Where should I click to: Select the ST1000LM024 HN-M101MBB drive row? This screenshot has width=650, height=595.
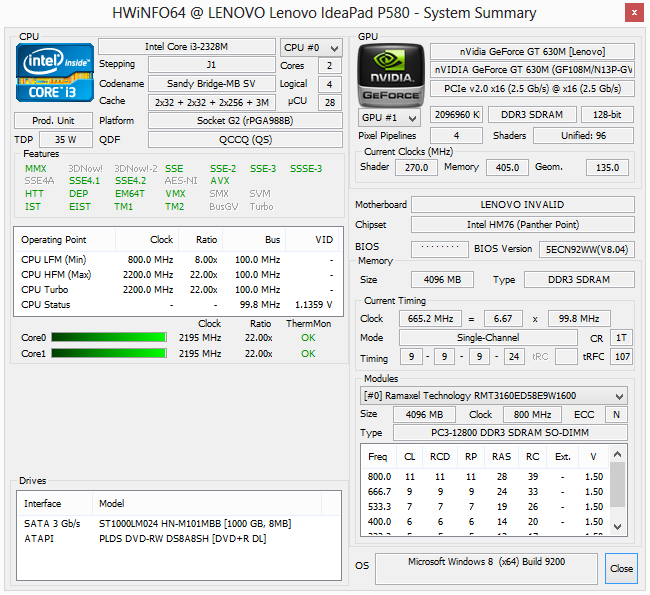(178, 524)
